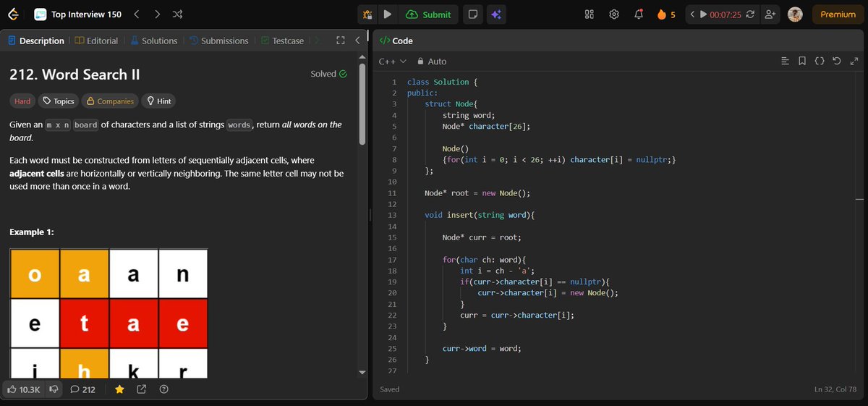Click the Saved status text

tap(389, 389)
